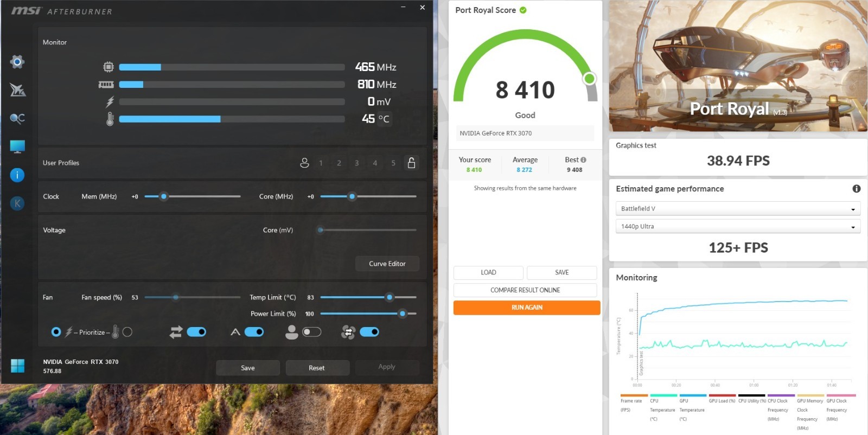Open the Battlefield V game dropdown
Screen dimensions: 868x435
[738, 209]
